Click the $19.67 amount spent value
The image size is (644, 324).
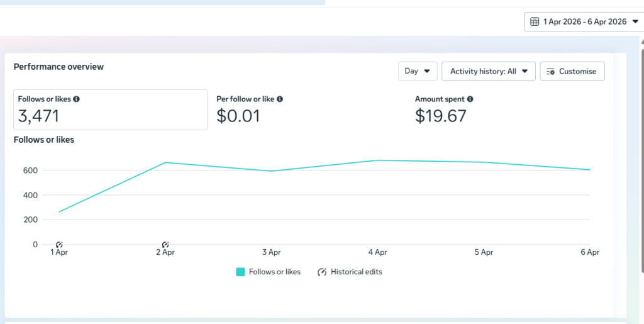[x=441, y=116]
